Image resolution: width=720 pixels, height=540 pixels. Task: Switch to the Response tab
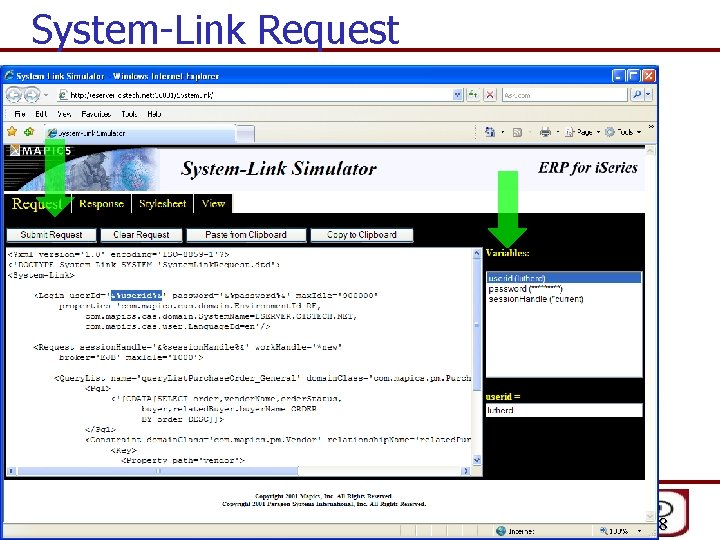click(x=101, y=203)
